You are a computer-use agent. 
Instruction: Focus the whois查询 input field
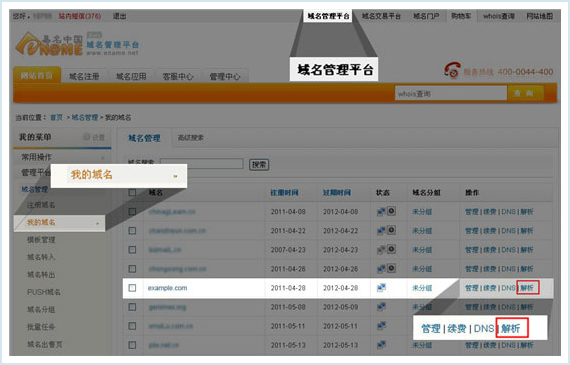point(451,93)
